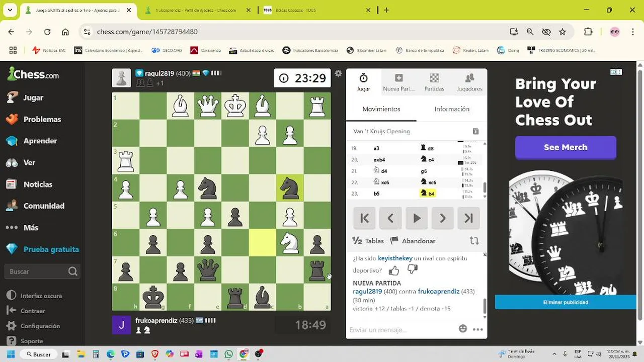
Task: Select the Movimientos tab
Action: click(381, 109)
